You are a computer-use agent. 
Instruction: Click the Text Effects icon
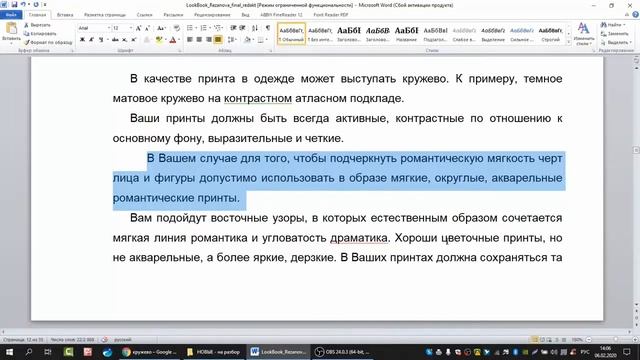point(147,40)
